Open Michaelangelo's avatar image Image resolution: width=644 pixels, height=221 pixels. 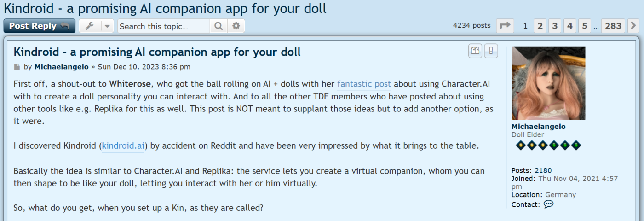pyautogui.click(x=548, y=83)
